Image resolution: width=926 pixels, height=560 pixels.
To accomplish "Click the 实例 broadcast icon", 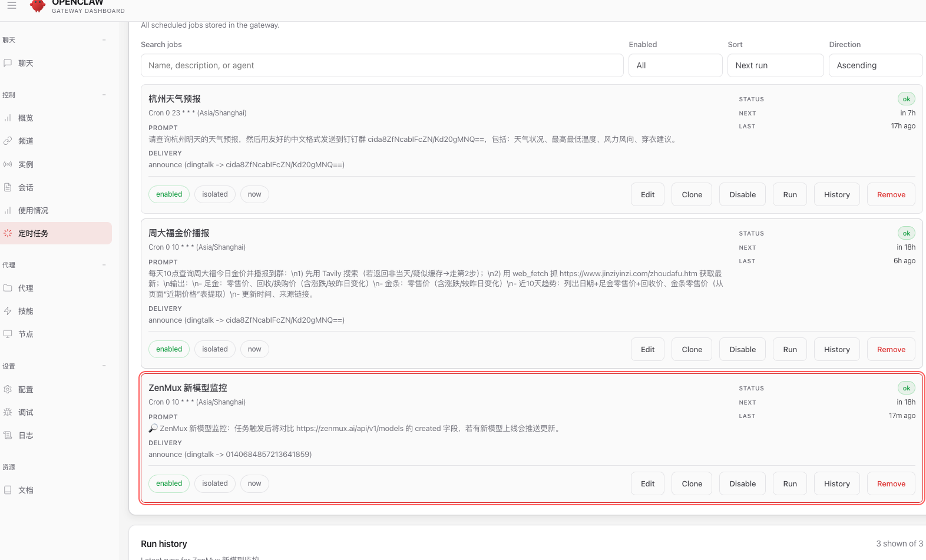I will [x=8, y=164].
